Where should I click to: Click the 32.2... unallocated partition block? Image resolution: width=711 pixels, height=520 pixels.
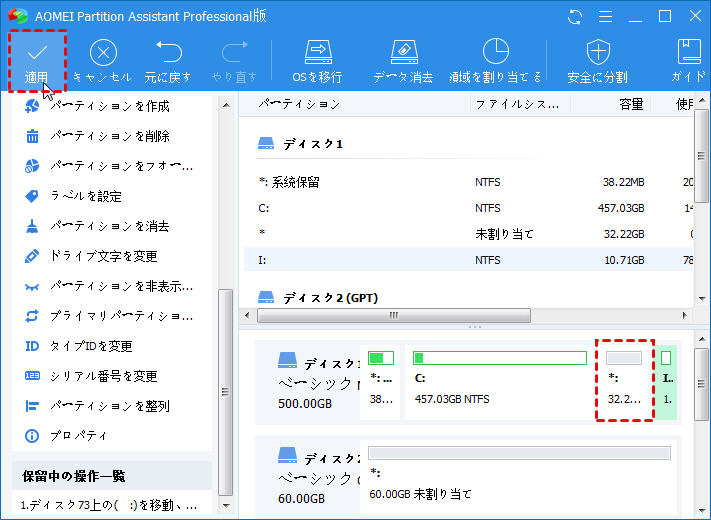[624, 382]
